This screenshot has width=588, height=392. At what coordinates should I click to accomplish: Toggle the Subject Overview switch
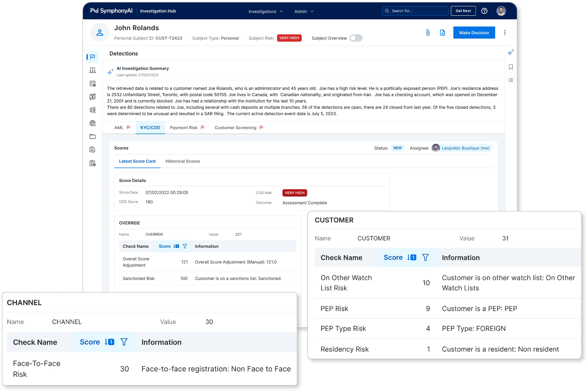(356, 38)
